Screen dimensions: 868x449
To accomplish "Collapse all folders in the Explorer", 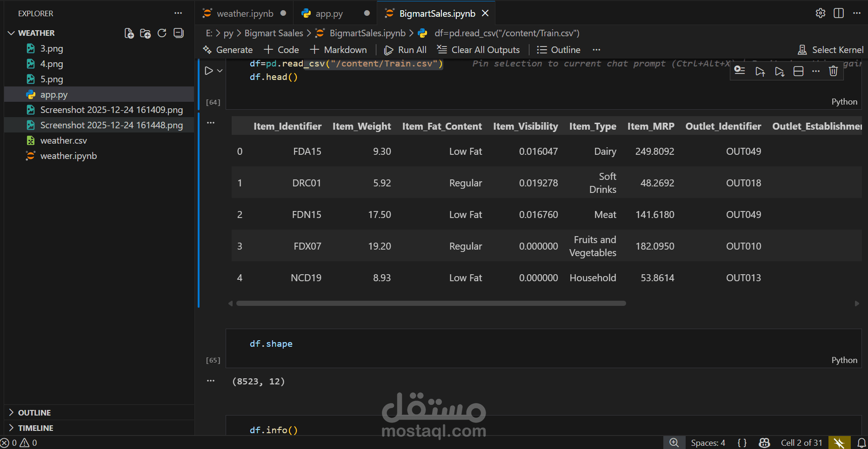I will (179, 33).
